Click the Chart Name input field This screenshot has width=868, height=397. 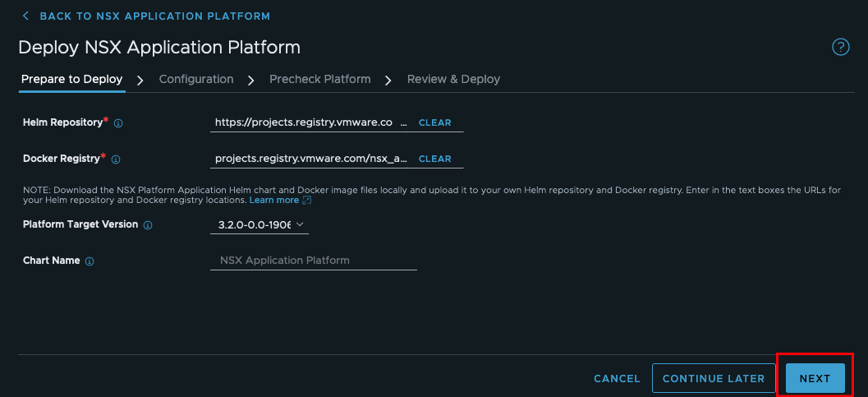(314, 261)
